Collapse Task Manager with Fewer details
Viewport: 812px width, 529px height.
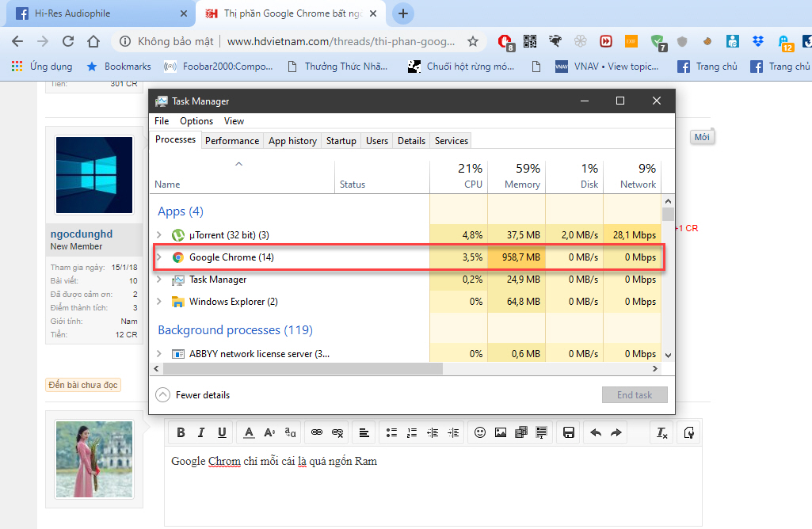click(193, 395)
